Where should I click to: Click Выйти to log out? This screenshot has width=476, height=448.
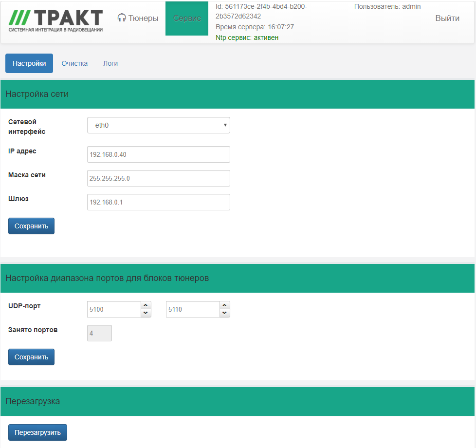(447, 18)
